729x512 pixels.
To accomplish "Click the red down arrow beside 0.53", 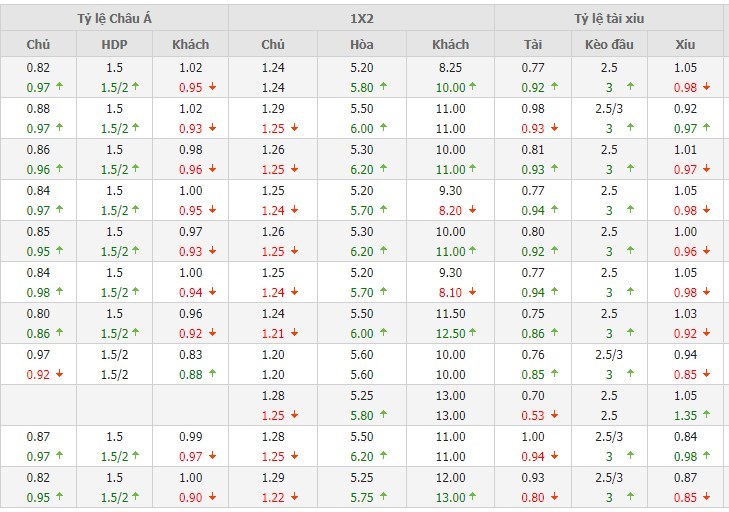I will 557,415.
